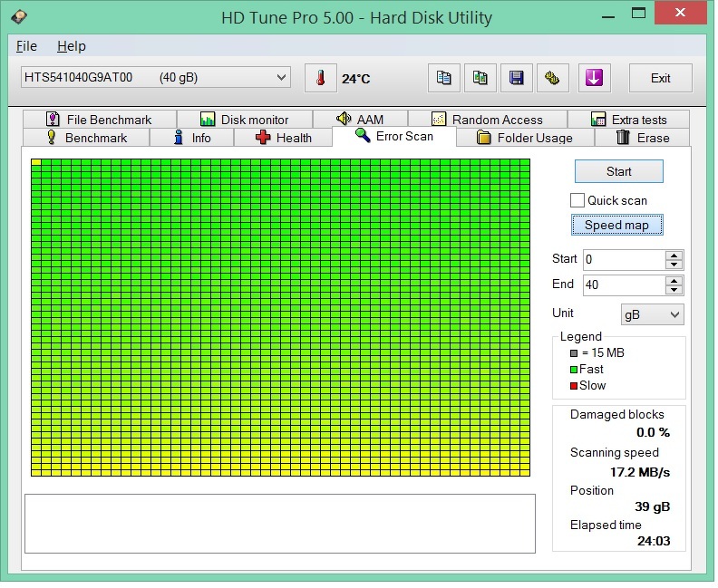Click the Exit button
718x588 pixels.
pyautogui.click(x=660, y=78)
